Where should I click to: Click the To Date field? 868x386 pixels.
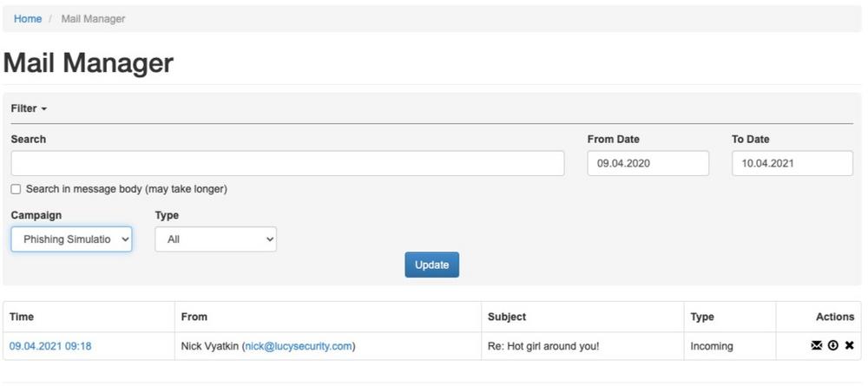pyautogui.click(x=792, y=163)
